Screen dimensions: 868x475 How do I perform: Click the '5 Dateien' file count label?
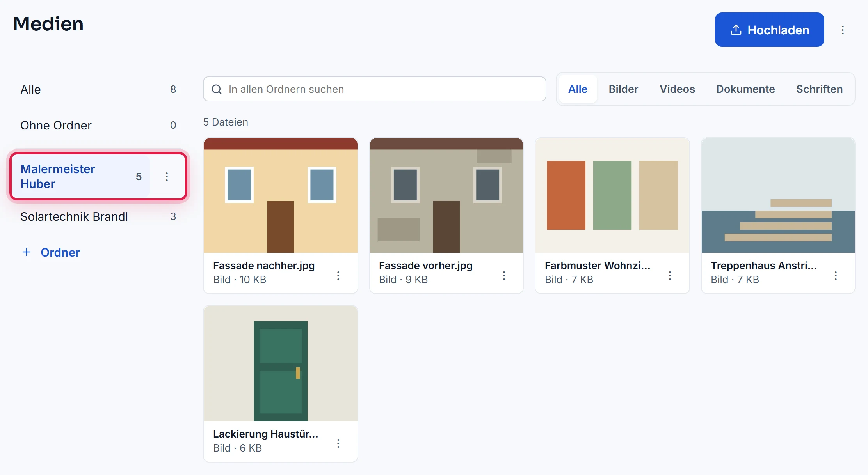point(226,122)
